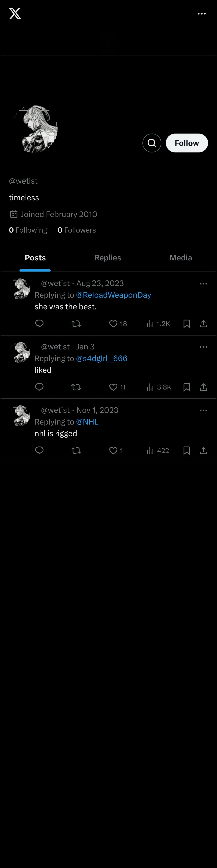Open the 0 Followers list
Viewport: 217px width, 868px height.
[76, 230]
